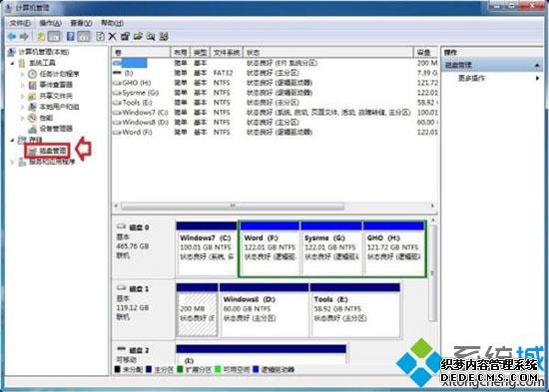Select 服务和应用程序 in the tree
Image resolution: width=549 pixels, height=392 pixels.
coord(52,162)
